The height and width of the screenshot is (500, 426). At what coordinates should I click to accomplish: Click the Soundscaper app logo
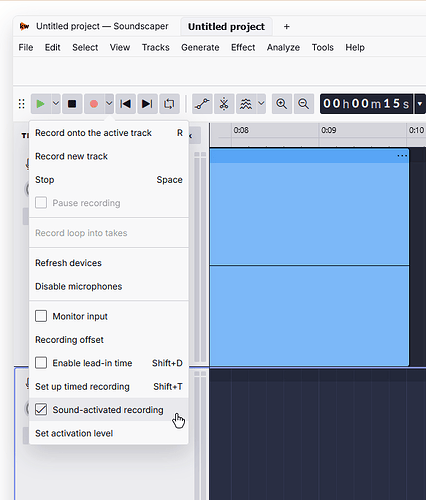(x=24, y=26)
